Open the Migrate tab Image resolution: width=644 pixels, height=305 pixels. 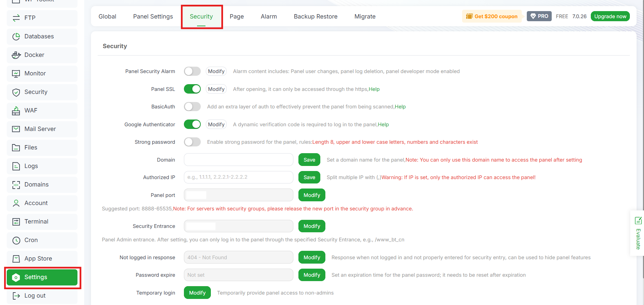coord(365,16)
